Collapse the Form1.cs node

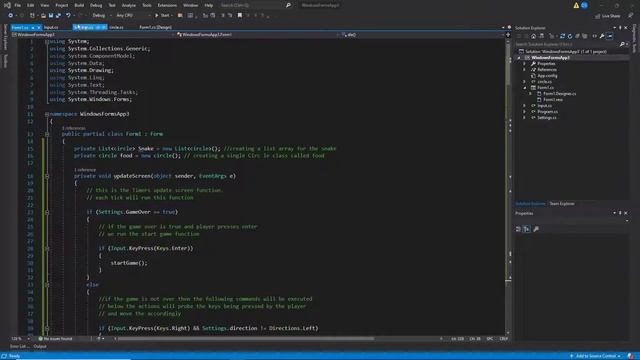coord(525,88)
